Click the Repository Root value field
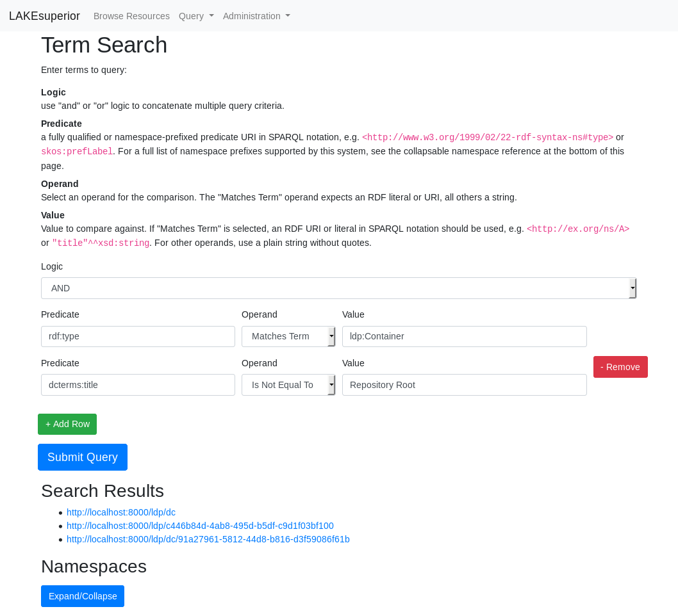 pos(465,385)
